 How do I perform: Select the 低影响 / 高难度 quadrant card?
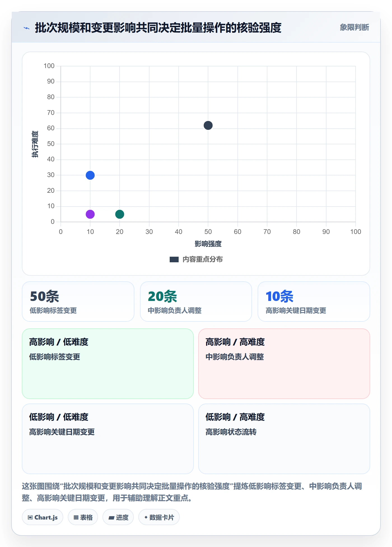[284, 439]
